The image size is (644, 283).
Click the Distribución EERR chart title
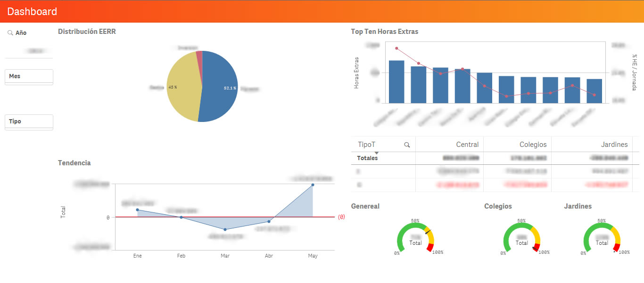coord(87,32)
